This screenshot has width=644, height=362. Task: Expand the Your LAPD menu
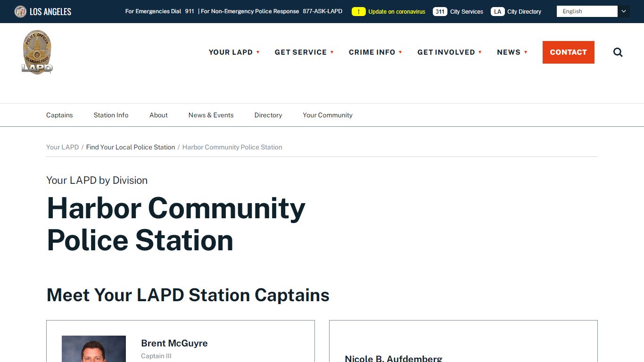(x=234, y=52)
